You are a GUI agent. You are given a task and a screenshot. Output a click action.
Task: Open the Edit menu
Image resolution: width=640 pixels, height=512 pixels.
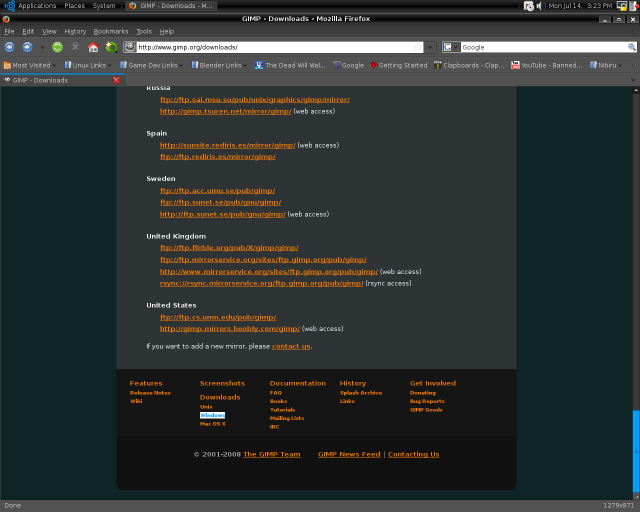point(28,31)
